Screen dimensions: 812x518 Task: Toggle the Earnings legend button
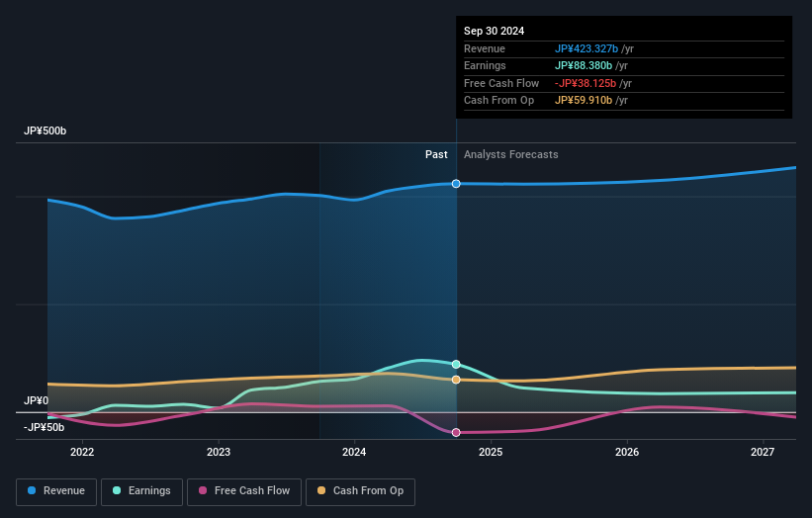click(141, 491)
